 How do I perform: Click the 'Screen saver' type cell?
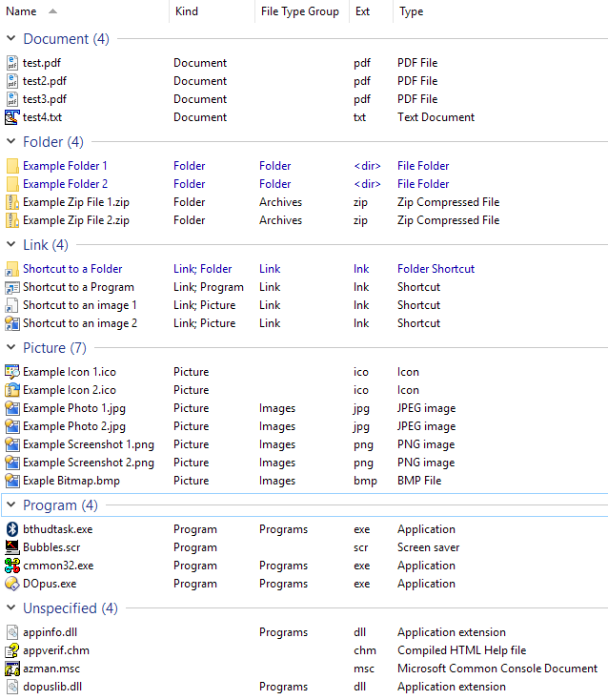[x=428, y=547]
